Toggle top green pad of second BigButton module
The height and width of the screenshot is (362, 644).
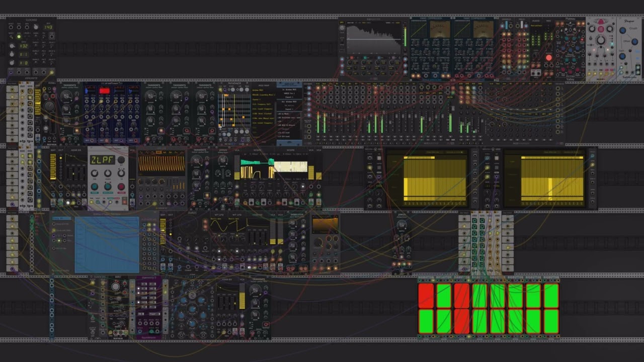444,296
